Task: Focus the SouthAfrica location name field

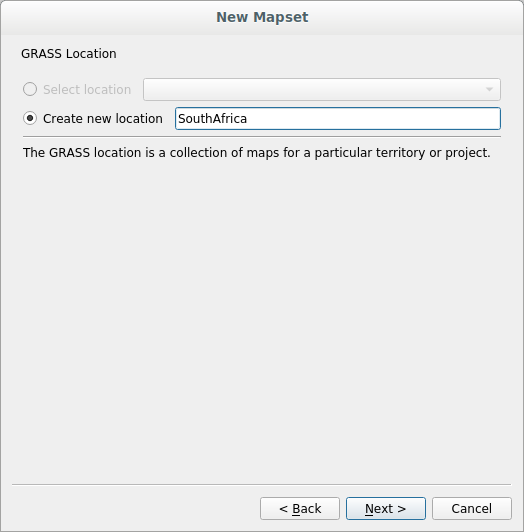Action: point(338,118)
